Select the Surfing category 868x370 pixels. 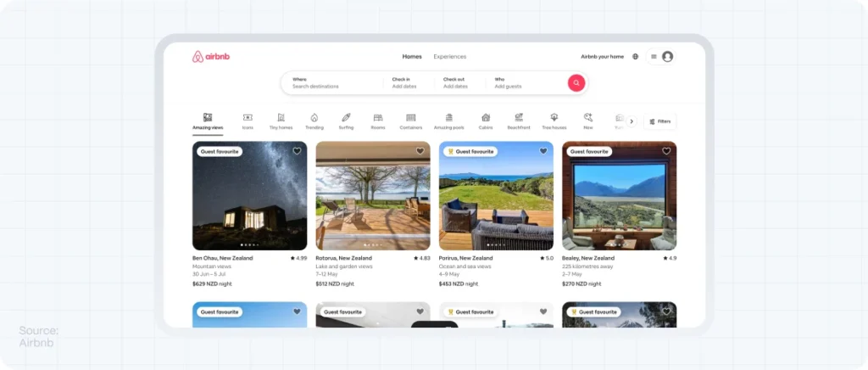346,122
